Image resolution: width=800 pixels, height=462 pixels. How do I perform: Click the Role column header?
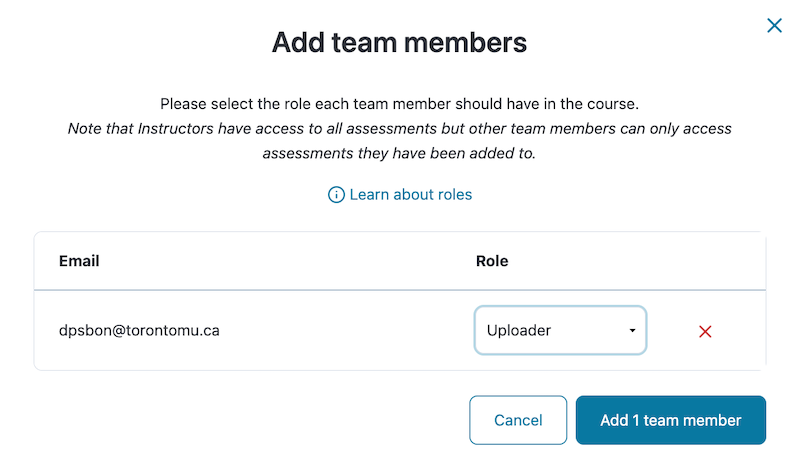(492, 261)
